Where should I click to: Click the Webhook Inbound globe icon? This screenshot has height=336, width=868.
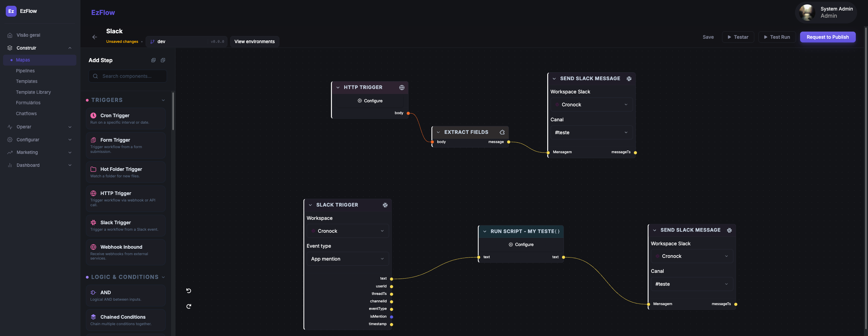click(93, 247)
